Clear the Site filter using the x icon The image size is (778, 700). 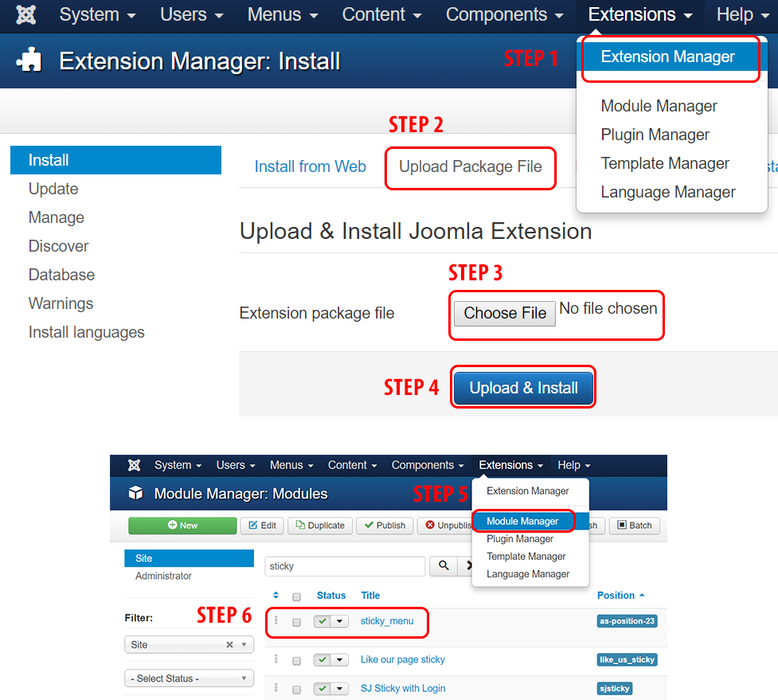click(229, 645)
